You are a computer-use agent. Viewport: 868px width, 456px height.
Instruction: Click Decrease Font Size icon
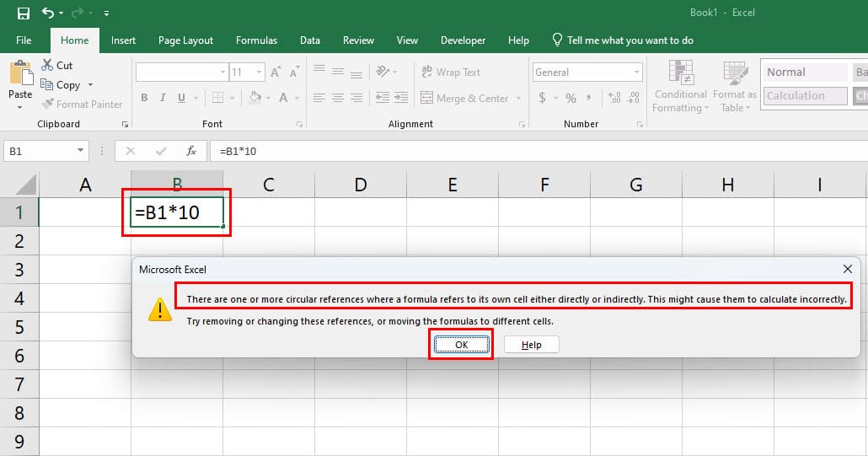[294, 72]
